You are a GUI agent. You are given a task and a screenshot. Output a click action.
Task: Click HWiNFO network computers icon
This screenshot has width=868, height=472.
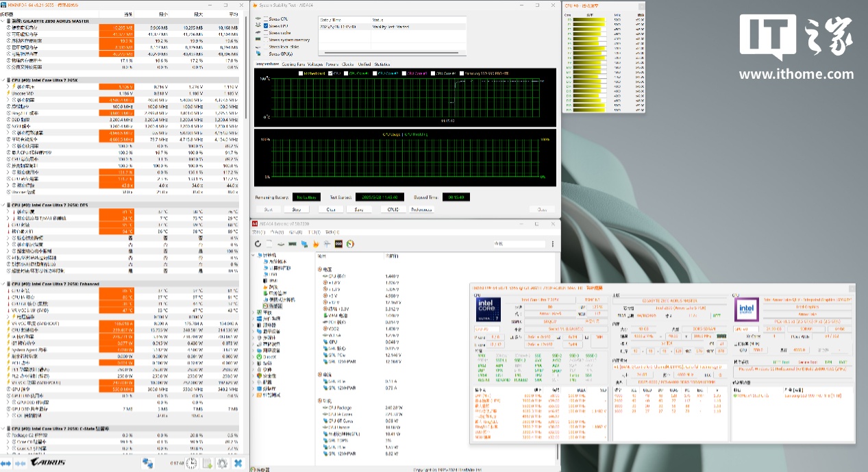pyautogui.click(x=147, y=464)
